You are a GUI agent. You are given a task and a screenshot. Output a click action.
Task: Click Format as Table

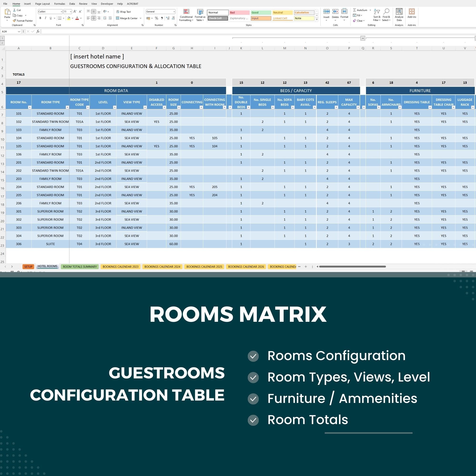200,15
